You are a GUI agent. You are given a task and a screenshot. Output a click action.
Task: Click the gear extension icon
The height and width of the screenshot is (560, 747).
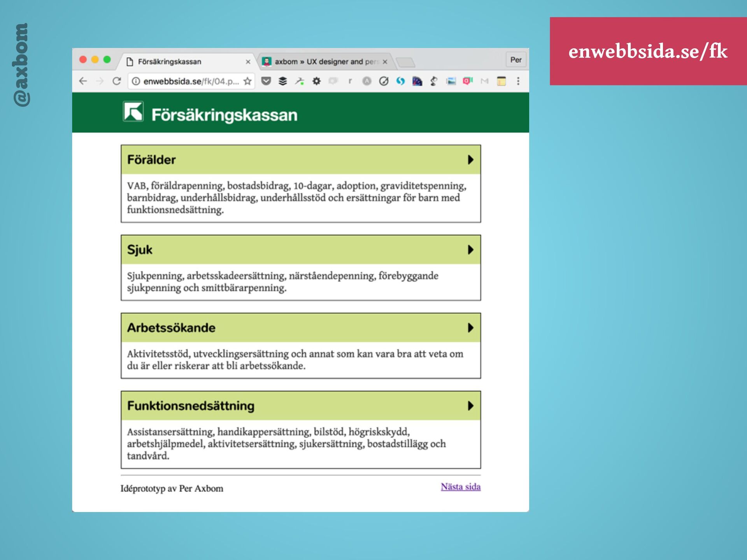coord(317,81)
